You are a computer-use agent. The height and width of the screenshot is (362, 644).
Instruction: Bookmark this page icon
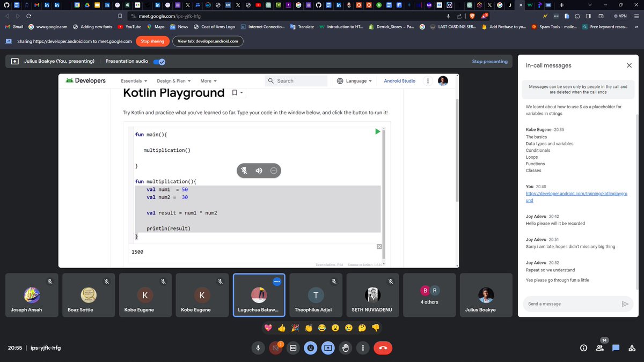pos(121,16)
